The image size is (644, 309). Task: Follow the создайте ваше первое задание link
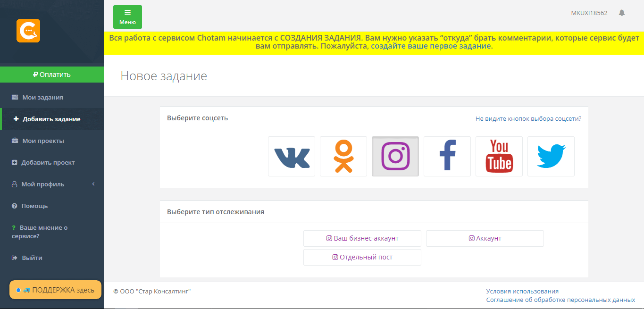point(431,46)
